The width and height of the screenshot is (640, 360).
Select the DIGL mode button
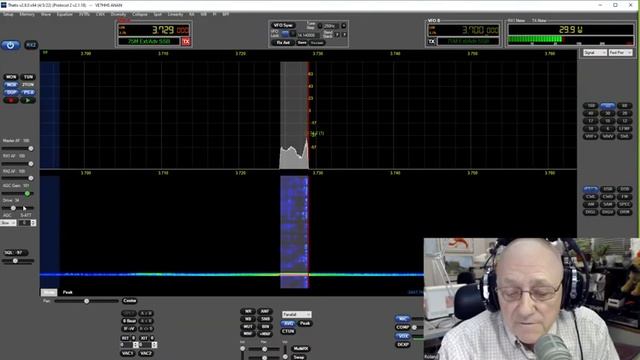pyautogui.click(x=590, y=212)
